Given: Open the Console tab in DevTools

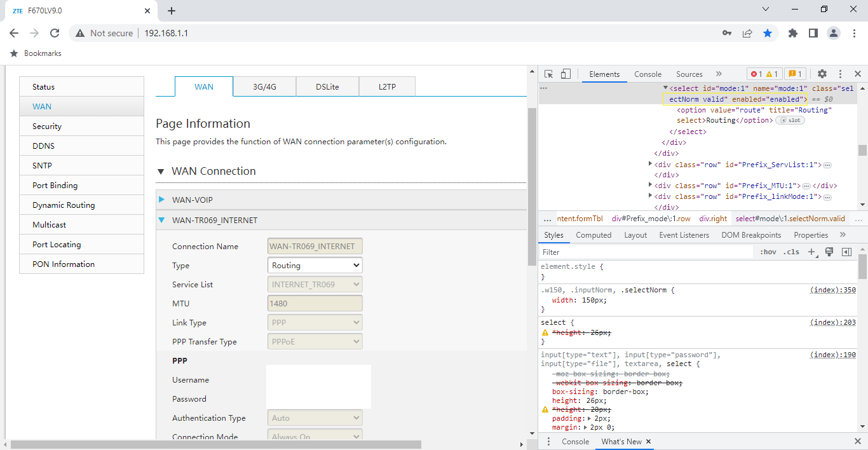Looking at the screenshot, I should click(648, 74).
